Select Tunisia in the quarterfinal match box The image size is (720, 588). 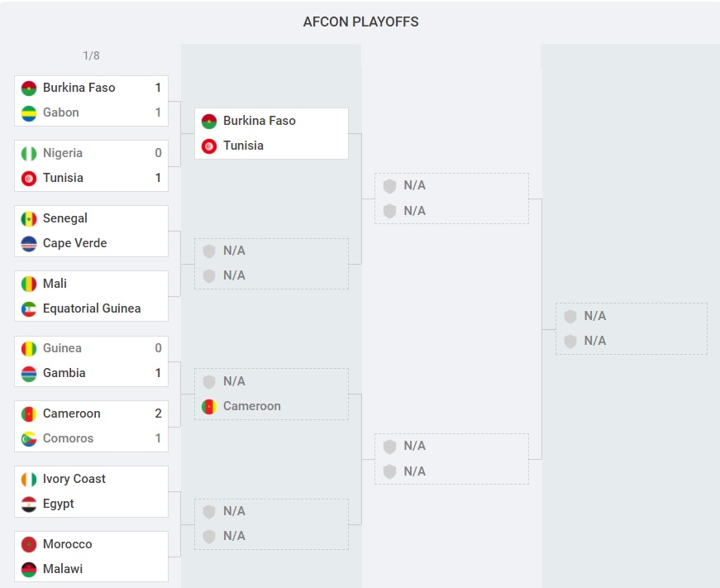tap(243, 146)
